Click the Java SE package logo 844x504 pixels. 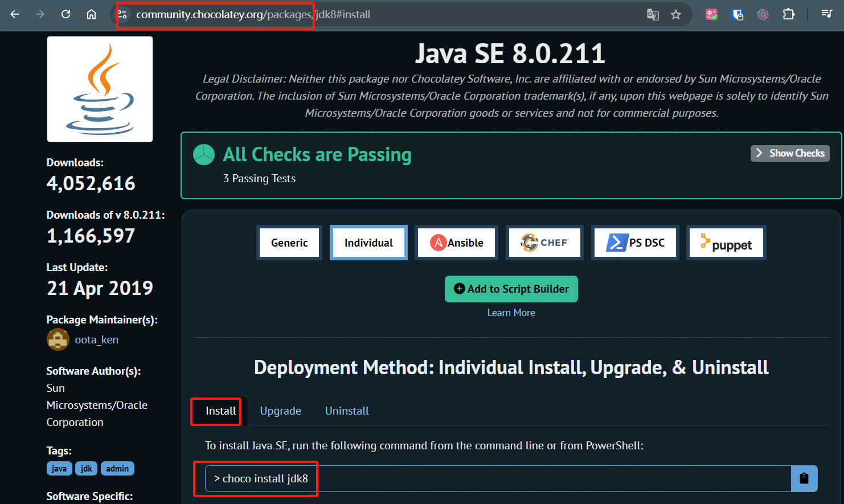point(100,89)
